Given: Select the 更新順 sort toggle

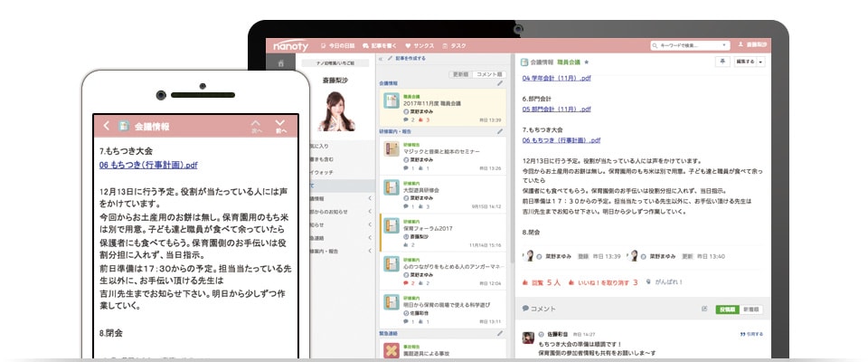Looking at the screenshot, I should (460, 74).
